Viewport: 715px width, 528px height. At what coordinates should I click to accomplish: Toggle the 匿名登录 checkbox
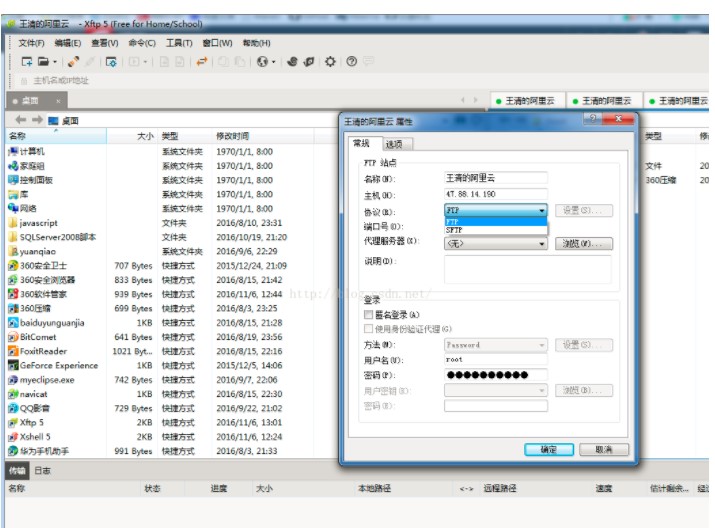click(368, 314)
